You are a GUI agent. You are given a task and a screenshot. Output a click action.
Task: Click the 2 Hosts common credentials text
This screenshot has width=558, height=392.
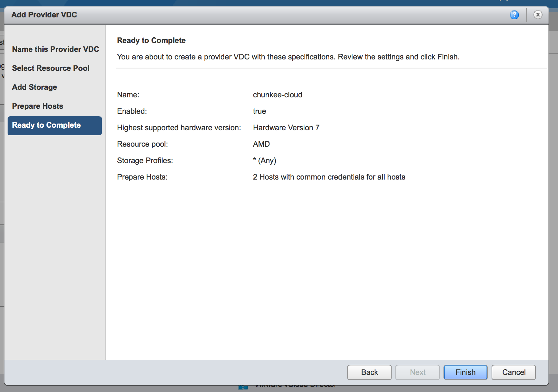(329, 177)
